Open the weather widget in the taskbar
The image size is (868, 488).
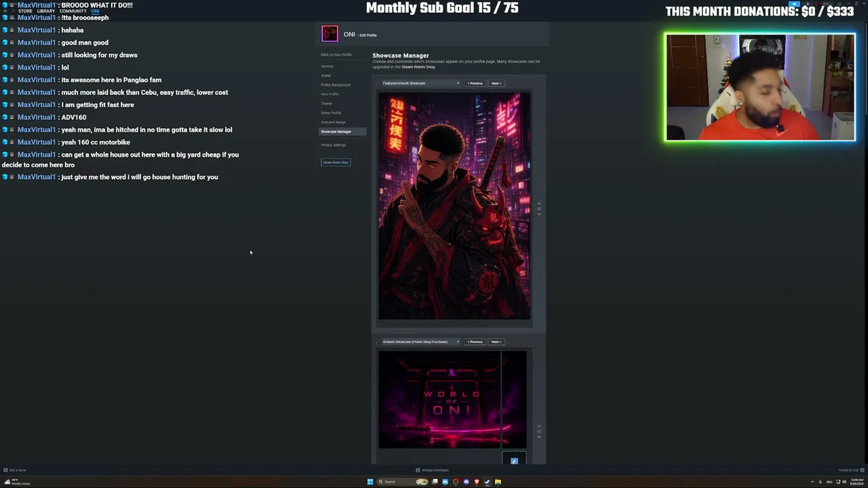(17, 482)
